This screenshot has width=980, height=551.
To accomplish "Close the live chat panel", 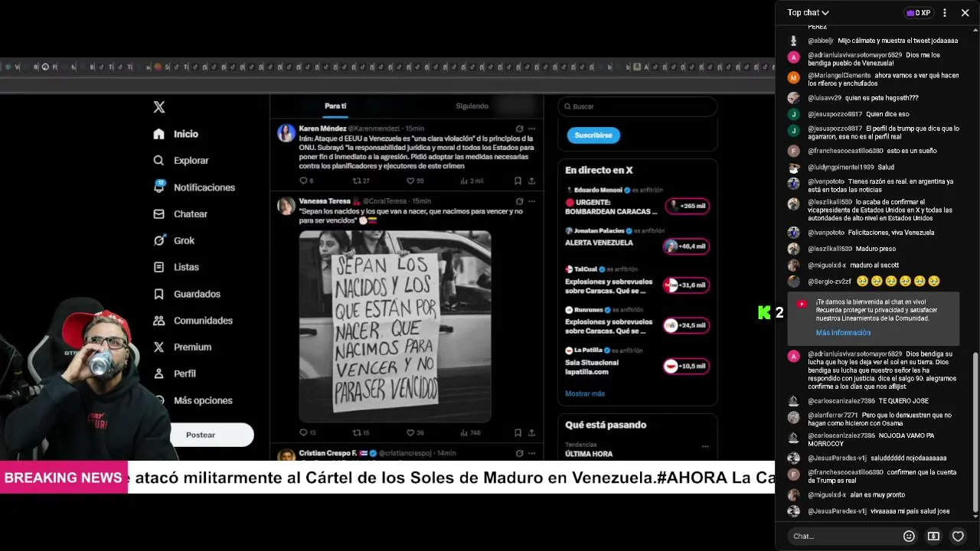I will pos(965,13).
